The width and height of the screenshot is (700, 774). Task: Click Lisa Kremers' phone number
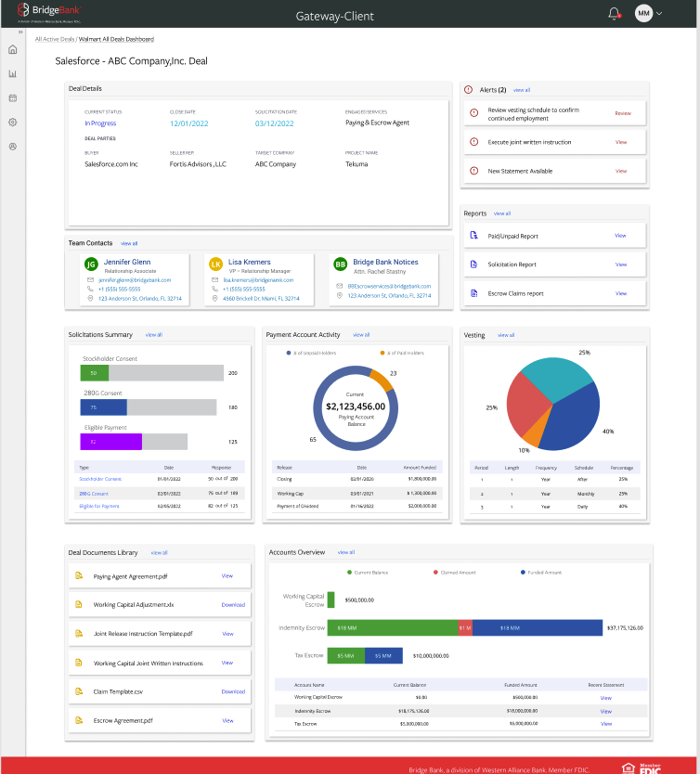pos(244,290)
